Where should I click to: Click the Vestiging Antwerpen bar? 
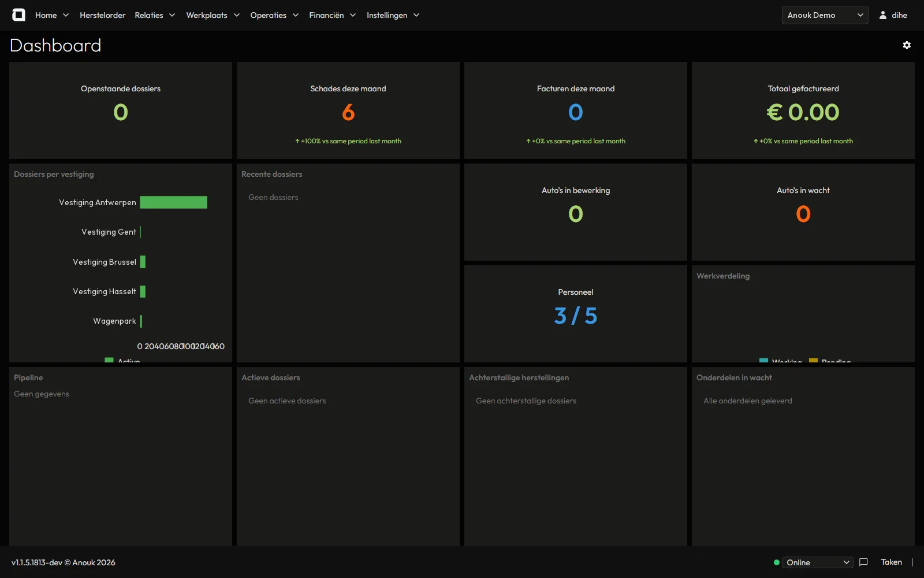[173, 202]
